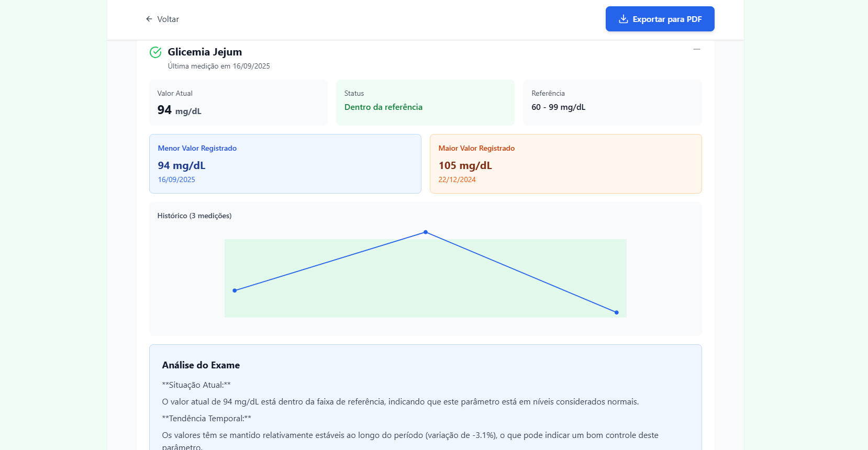Click the Glicemia Jejum section title
868x450 pixels.
[x=205, y=52]
